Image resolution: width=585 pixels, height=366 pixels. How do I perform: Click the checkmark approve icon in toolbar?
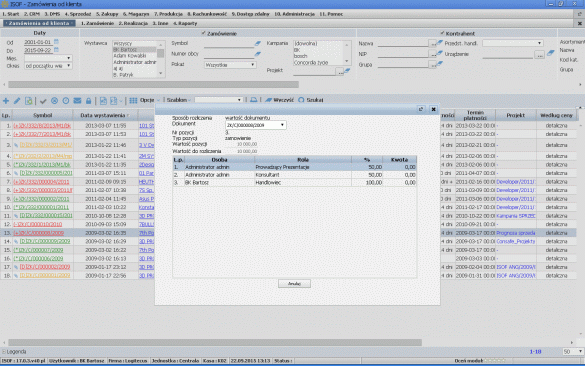[x=43, y=101]
